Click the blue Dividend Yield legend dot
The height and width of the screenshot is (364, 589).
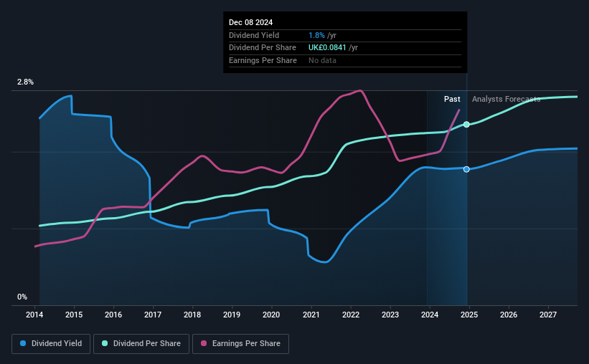coord(23,343)
